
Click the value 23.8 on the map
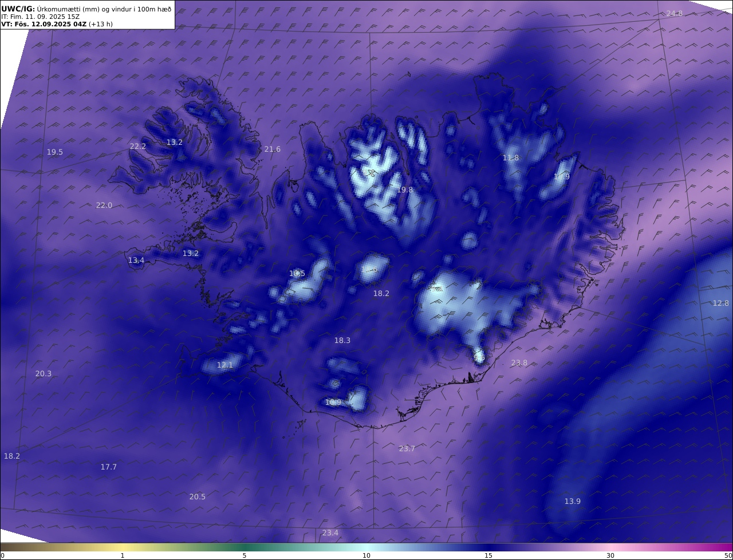tap(519, 363)
